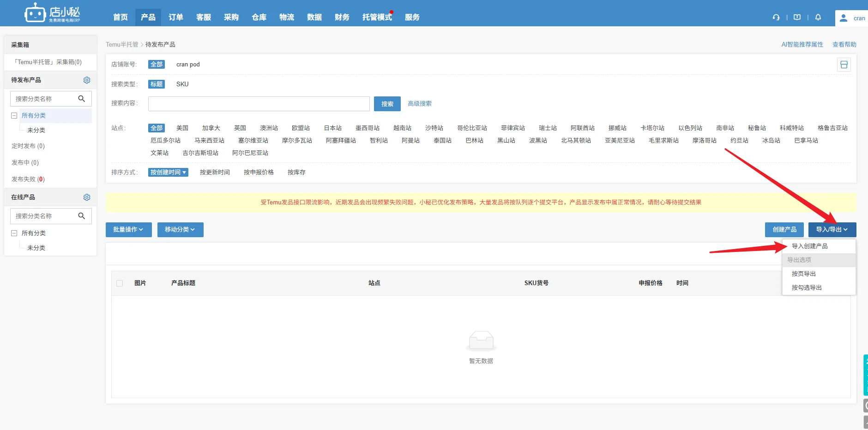
Task: Filter by store account cran pod
Action: (x=188, y=64)
